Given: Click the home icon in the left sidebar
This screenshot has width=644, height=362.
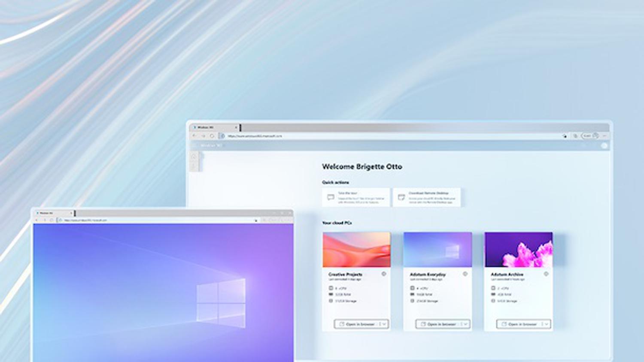Looking at the screenshot, I should [194, 157].
